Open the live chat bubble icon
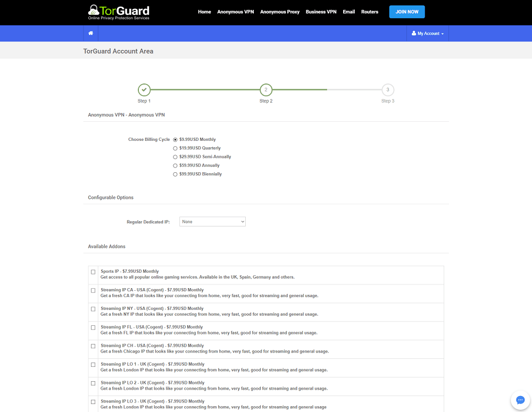This screenshot has width=532, height=412. click(520, 400)
